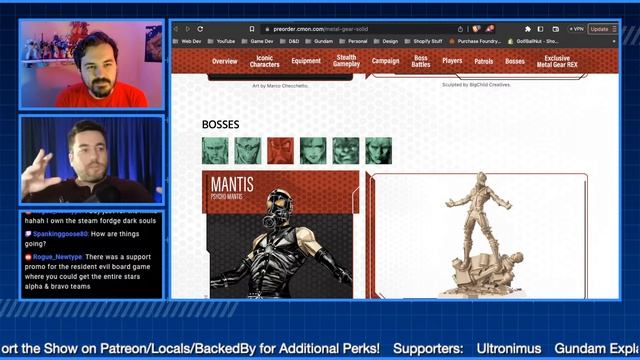
Task: Open the Personal bookmarks folder
Action: [x=353, y=41]
